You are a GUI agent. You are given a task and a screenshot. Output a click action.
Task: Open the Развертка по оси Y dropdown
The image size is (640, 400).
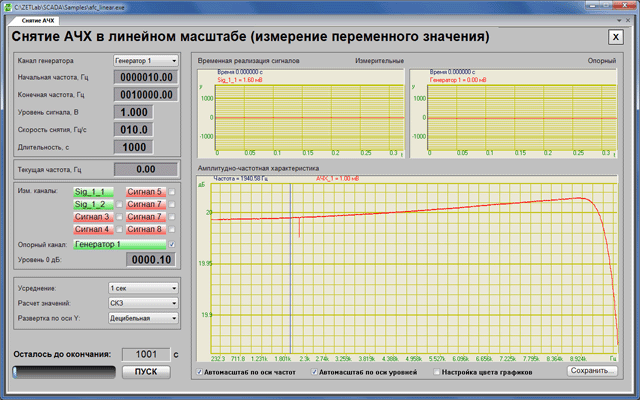[x=143, y=318]
